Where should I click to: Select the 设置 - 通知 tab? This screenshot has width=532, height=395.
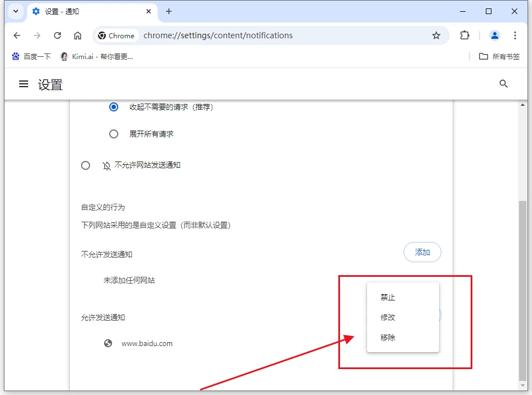pos(92,11)
